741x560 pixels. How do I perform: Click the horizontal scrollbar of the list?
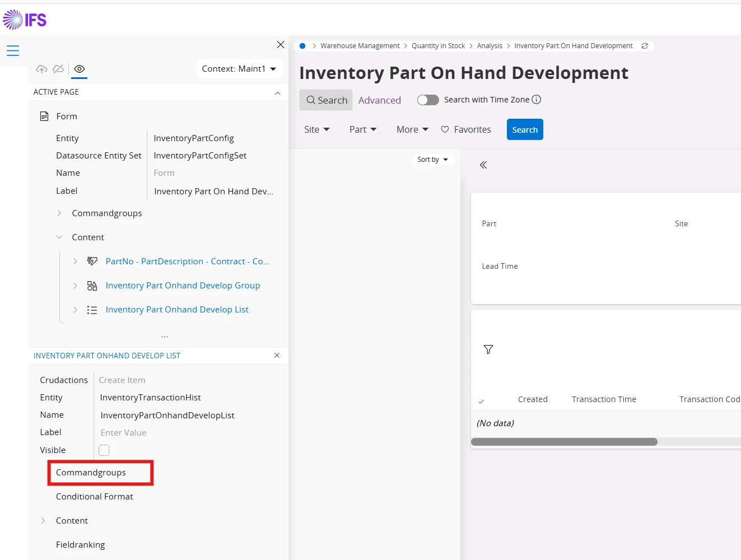pos(564,442)
